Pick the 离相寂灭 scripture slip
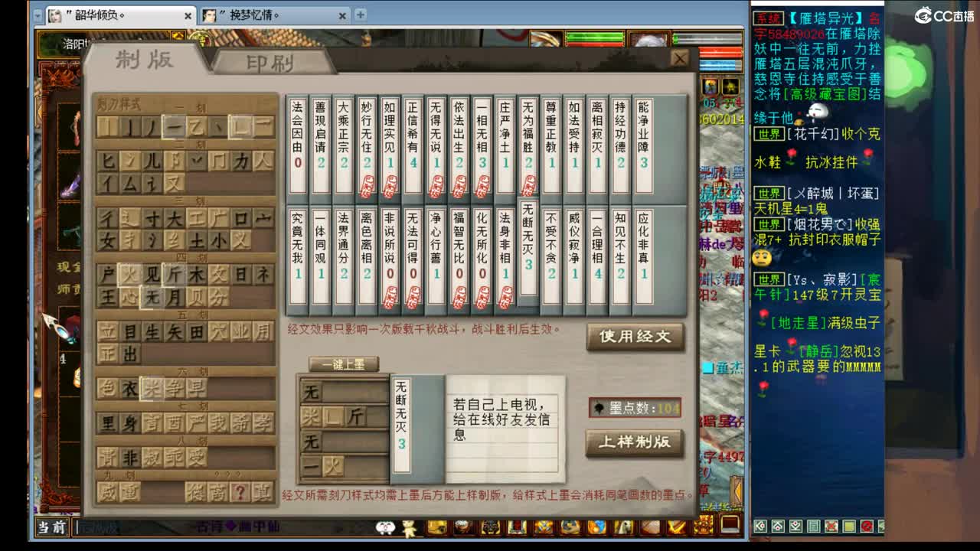The image size is (980, 551). click(597, 145)
